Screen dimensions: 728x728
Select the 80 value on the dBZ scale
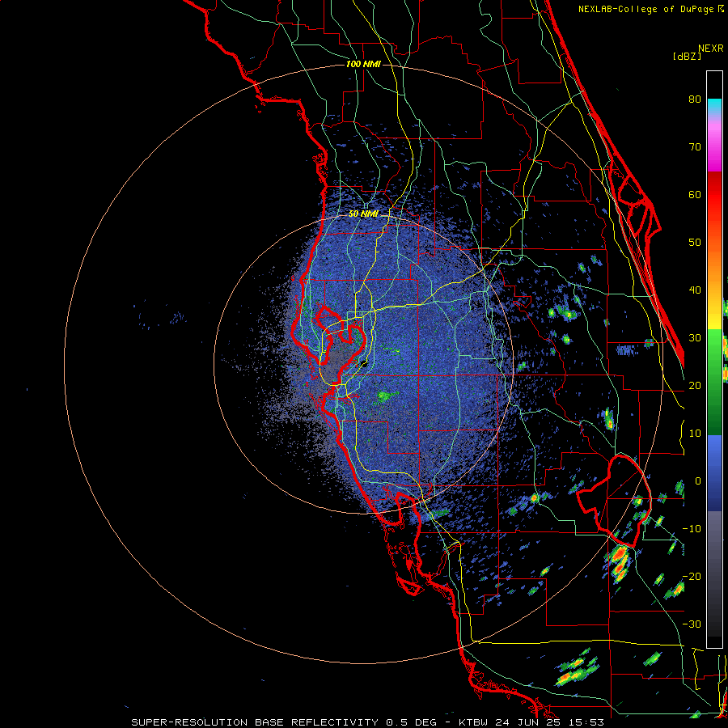(695, 99)
